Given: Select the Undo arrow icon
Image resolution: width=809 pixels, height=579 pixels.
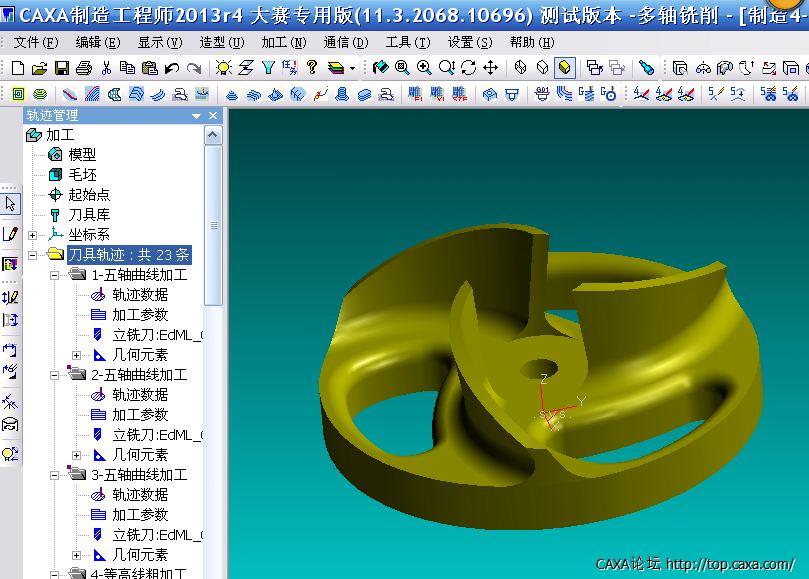Looking at the screenshot, I should tap(172, 68).
